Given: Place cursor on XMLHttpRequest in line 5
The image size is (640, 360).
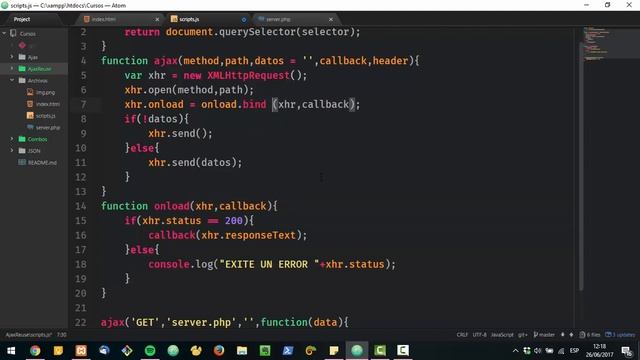Looking at the screenshot, I should [248, 76].
